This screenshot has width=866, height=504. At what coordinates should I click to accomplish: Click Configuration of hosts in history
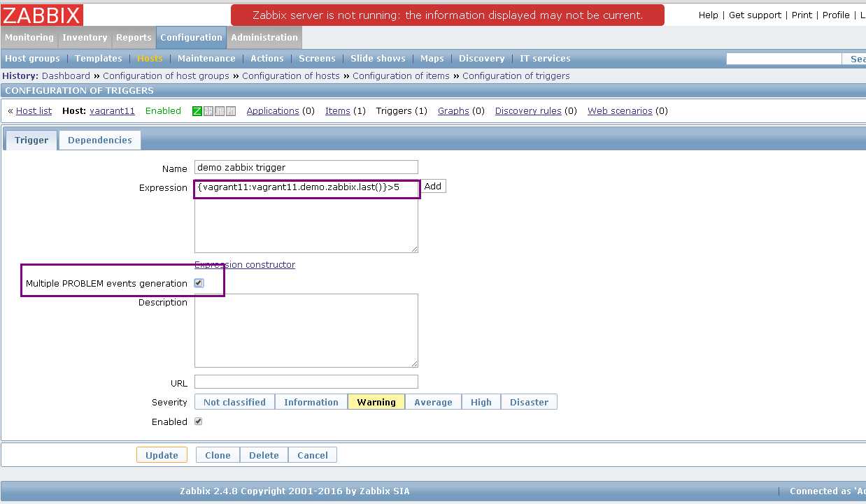pos(291,75)
